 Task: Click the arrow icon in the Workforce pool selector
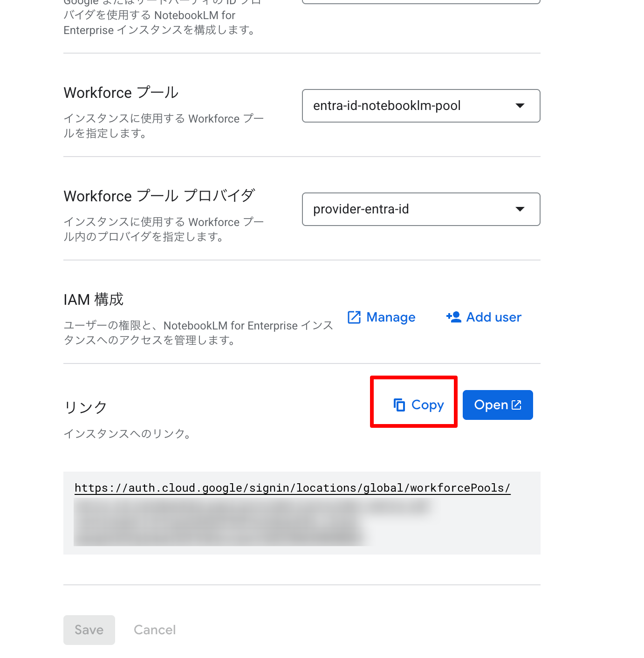(521, 106)
